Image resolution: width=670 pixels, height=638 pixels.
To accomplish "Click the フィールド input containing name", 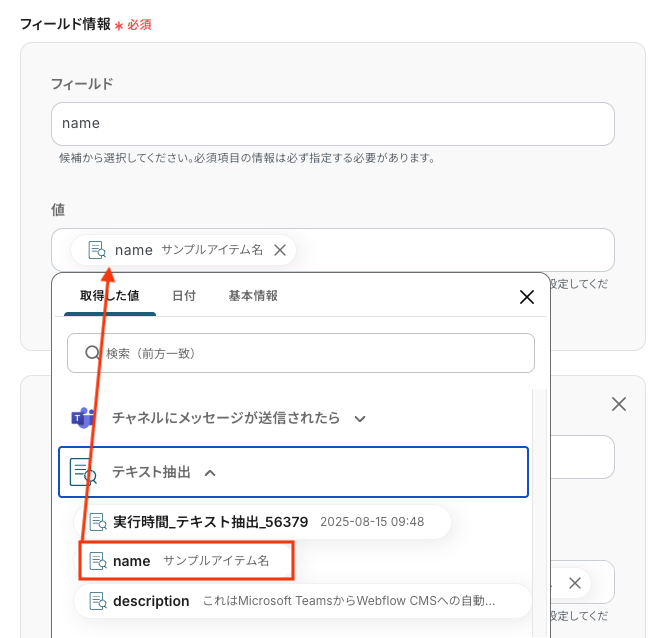I will (x=332, y=124).
